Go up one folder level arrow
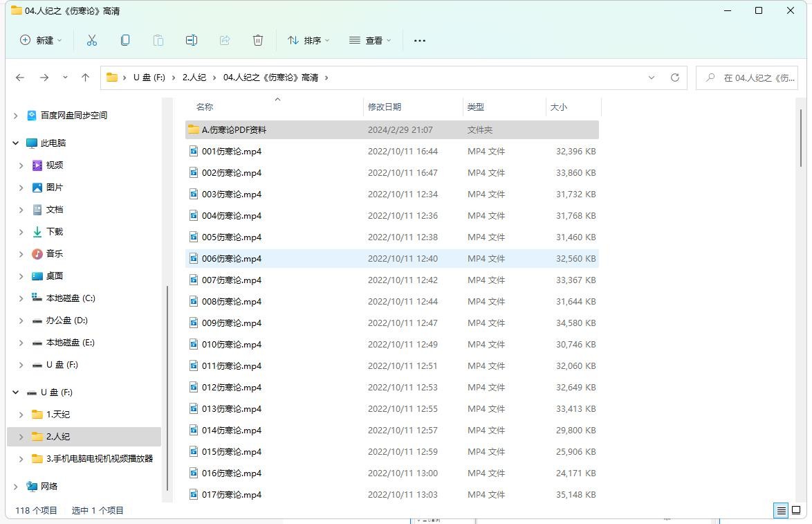 click(x=85, y=78)
